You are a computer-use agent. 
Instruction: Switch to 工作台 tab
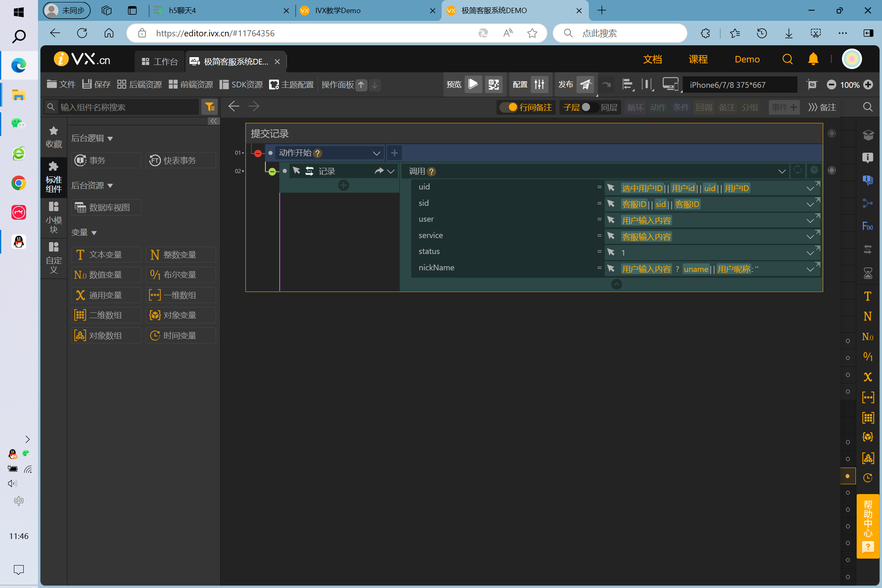click(x=160, y=62)
